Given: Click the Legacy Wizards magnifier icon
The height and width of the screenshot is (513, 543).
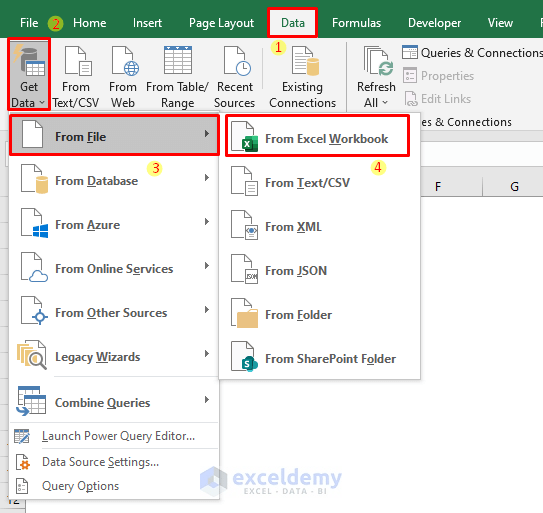Looking at the screenshot, I should pos(32,355).
